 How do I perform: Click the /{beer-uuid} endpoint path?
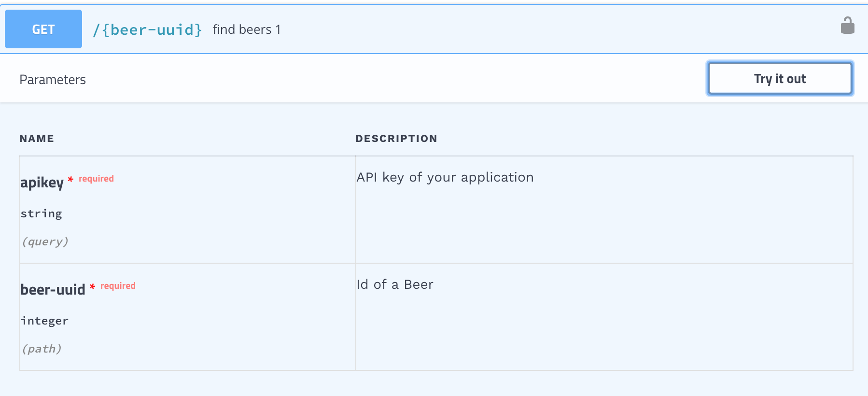coord(147,30)
